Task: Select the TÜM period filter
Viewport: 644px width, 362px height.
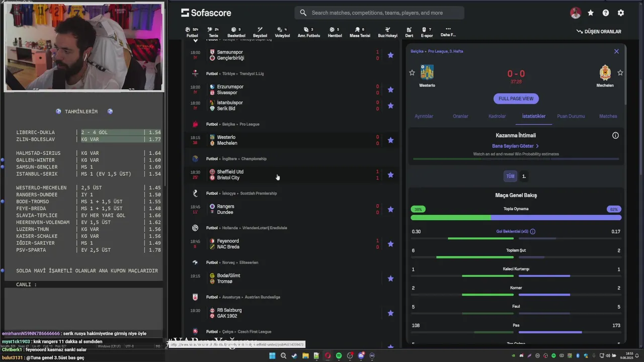Action: pyautogui.click(x=510, y=176)
